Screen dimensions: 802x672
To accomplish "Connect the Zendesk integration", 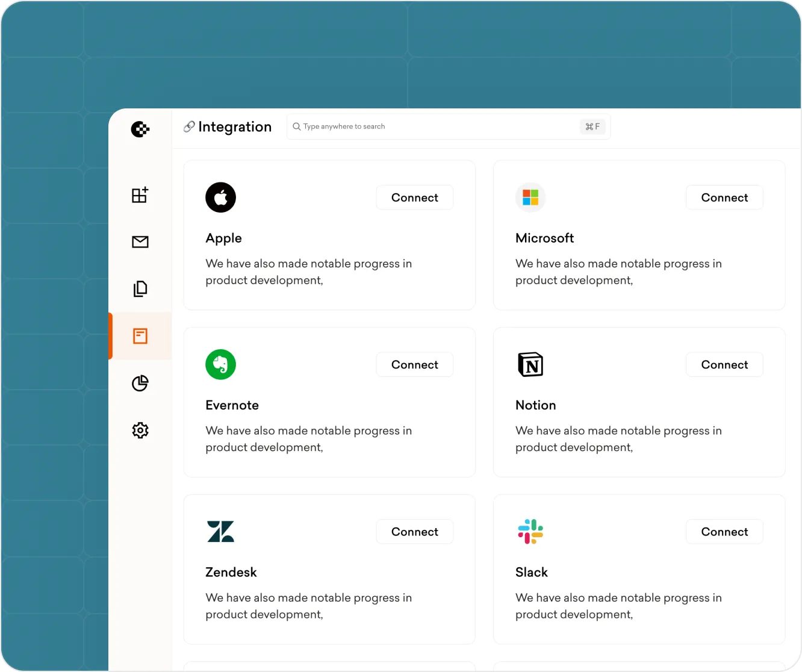I will [415, 532].
